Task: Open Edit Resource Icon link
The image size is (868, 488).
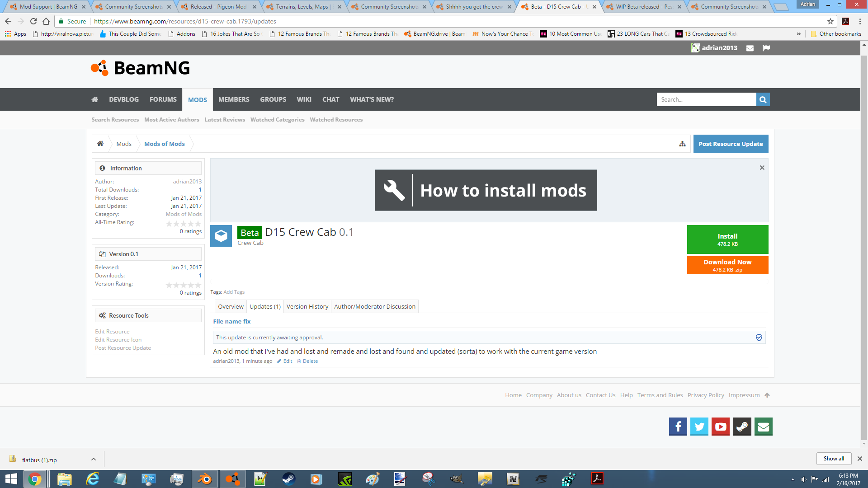Action: [118, 340]
